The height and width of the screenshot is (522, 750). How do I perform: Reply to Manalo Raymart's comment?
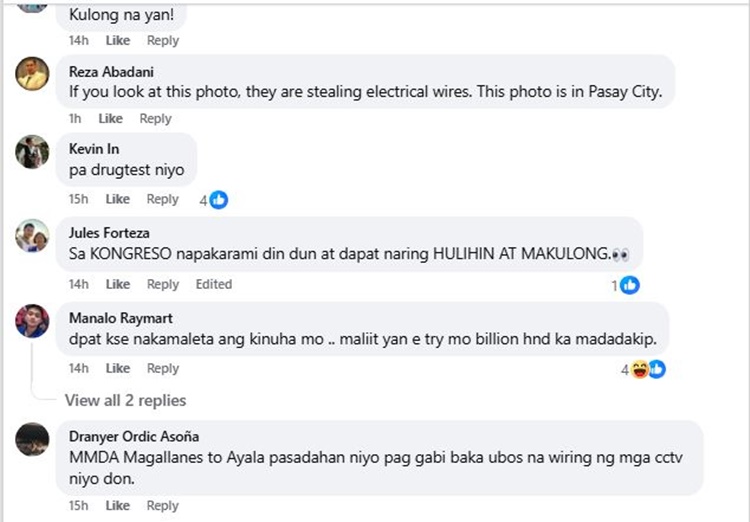(x=163, y=368)
